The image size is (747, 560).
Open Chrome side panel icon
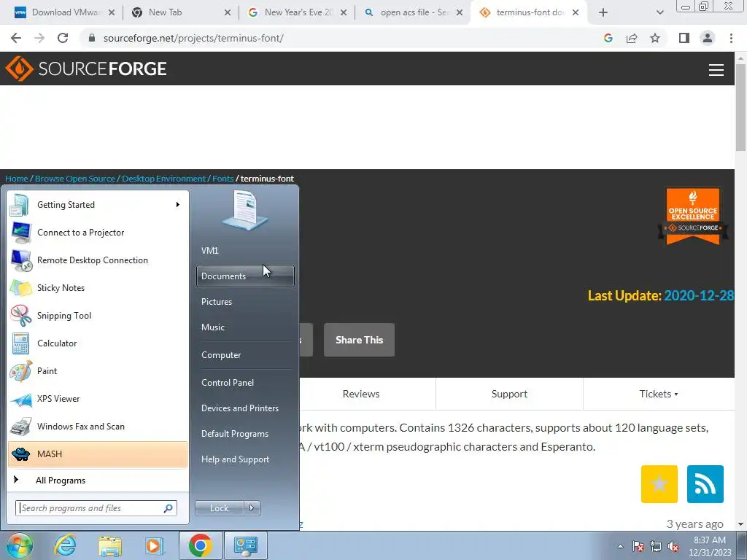(x=684, y=38)
